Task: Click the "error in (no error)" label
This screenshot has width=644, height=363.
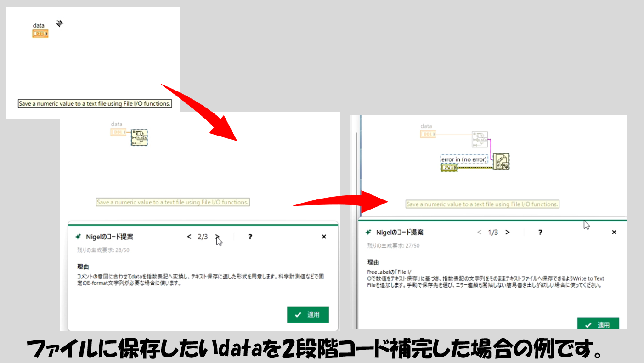Action: pyautogui.click(x=464, y=159)
